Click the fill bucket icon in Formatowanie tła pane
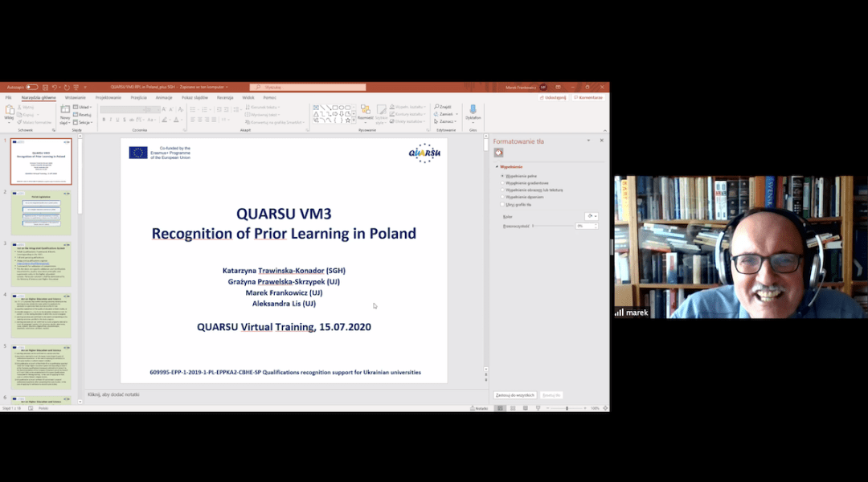This screenshot has width=868, height=482. pyautogui.click(x=499, y=152)
